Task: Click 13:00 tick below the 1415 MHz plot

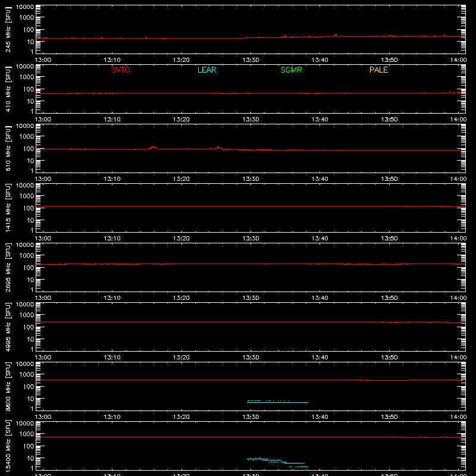Action: (x=43, y=239)
